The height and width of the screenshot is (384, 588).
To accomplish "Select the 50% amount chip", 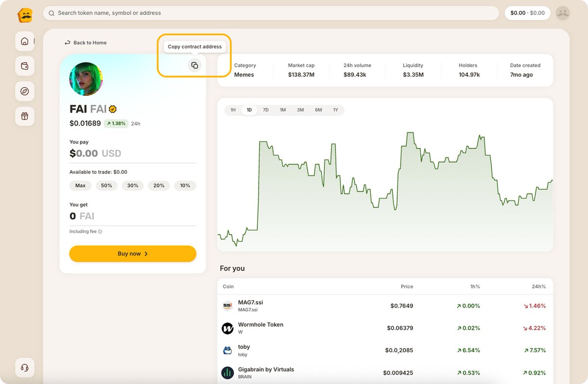I will coord(107,186).
